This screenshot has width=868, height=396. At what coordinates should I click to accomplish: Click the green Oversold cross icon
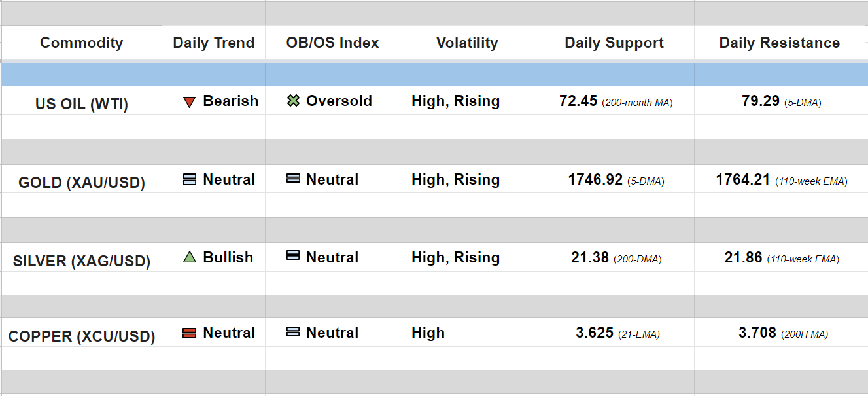(293, 101)
